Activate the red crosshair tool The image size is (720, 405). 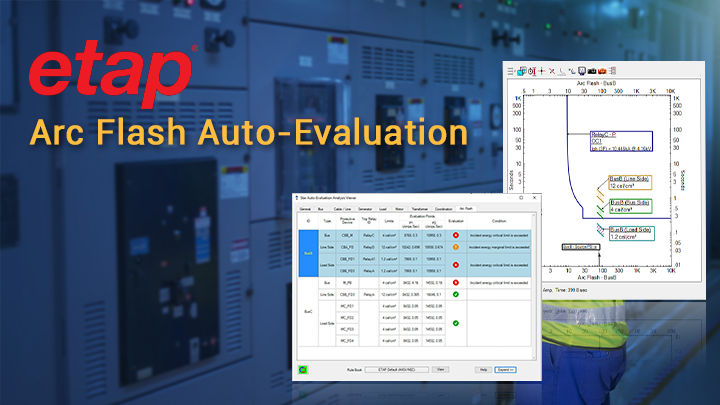click(542, 71)
